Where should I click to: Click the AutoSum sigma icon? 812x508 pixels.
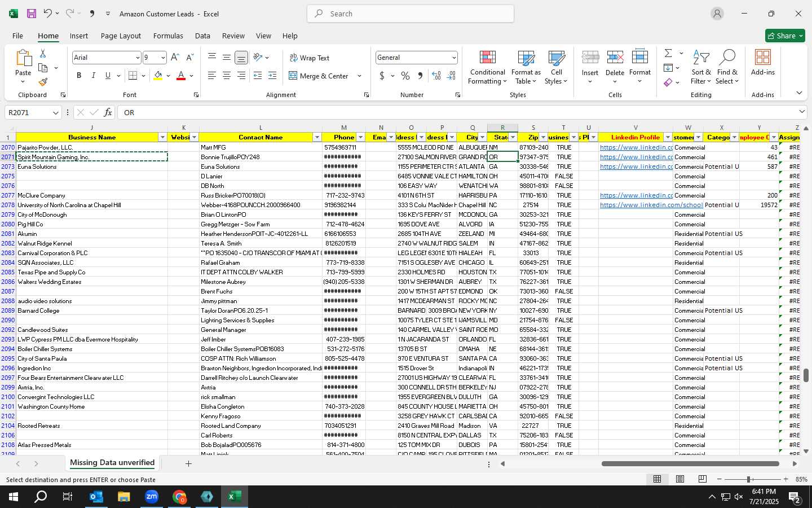[668, 53]
